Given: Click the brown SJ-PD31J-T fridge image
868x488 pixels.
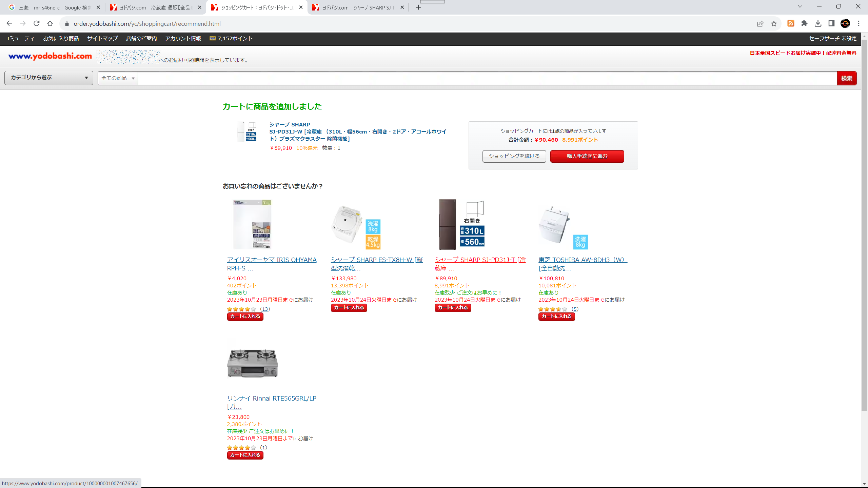Looking at the screenshot, I should [x=461, y=224].
